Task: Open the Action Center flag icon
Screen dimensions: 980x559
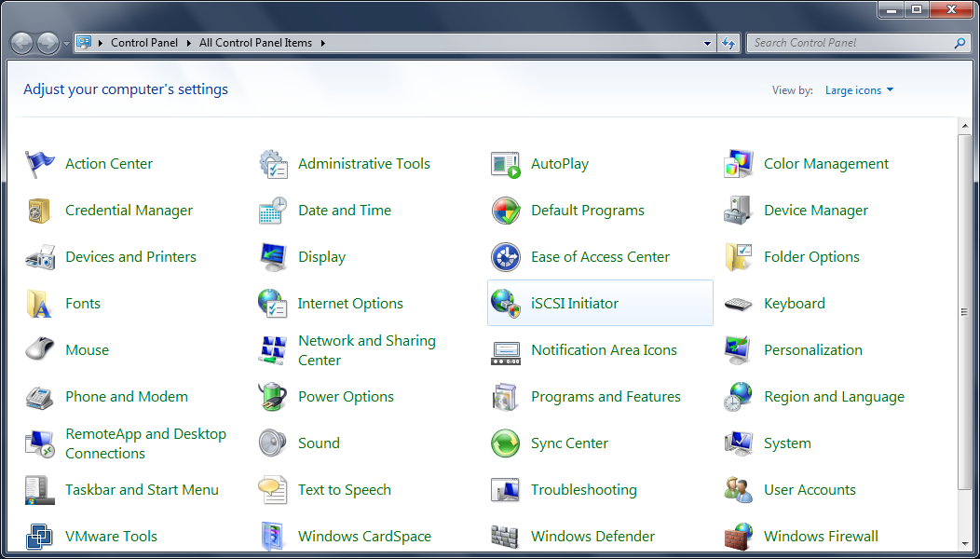Action: pyautogui.click(x=40, y=164)
